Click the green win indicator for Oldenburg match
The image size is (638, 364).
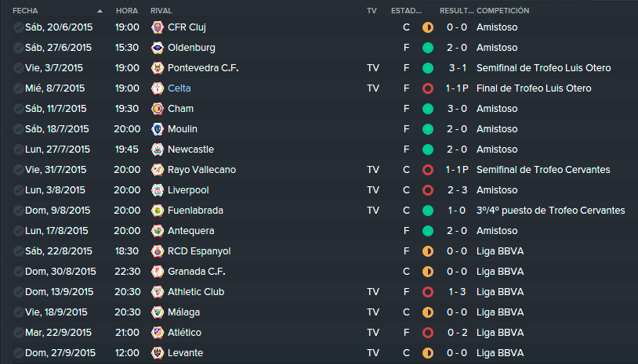(428, 48)
